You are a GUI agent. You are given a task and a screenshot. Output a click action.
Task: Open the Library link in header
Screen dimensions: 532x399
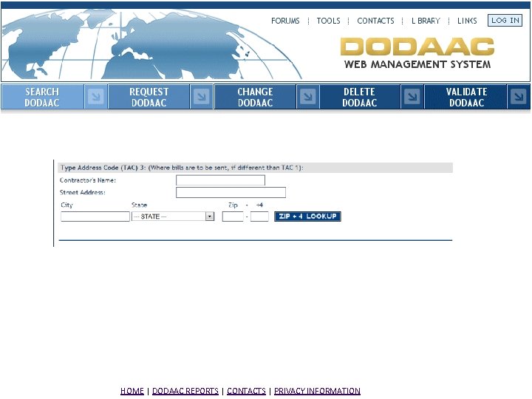point(426,21)
